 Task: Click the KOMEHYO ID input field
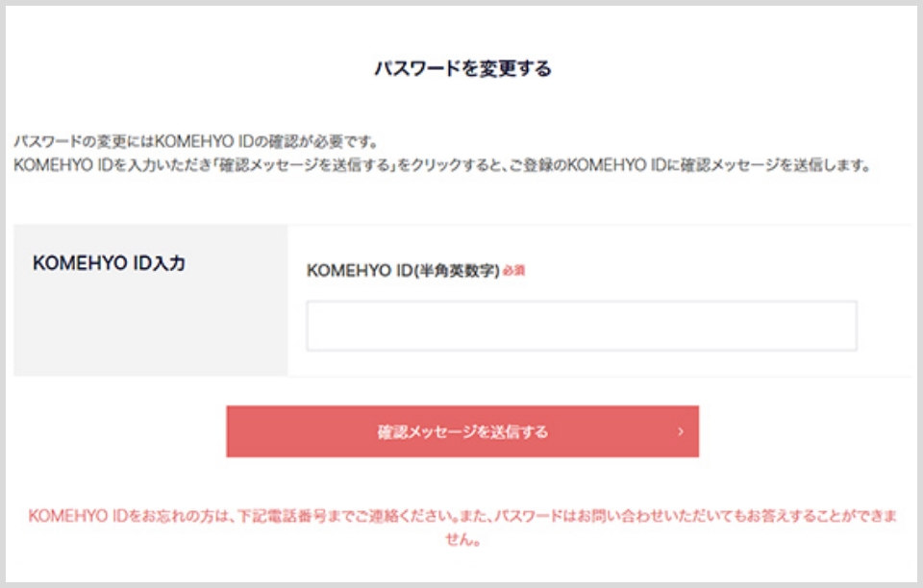pos(581,326)
